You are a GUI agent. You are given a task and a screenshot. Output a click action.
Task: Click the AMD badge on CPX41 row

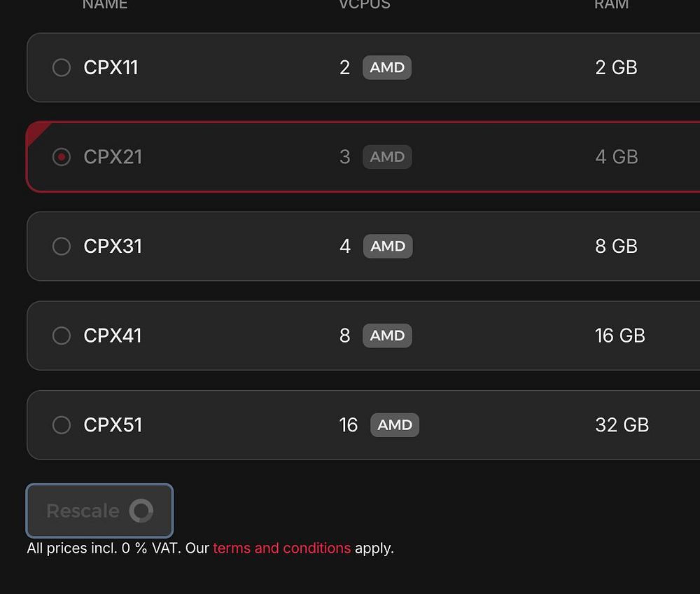(x=387, y=336)
